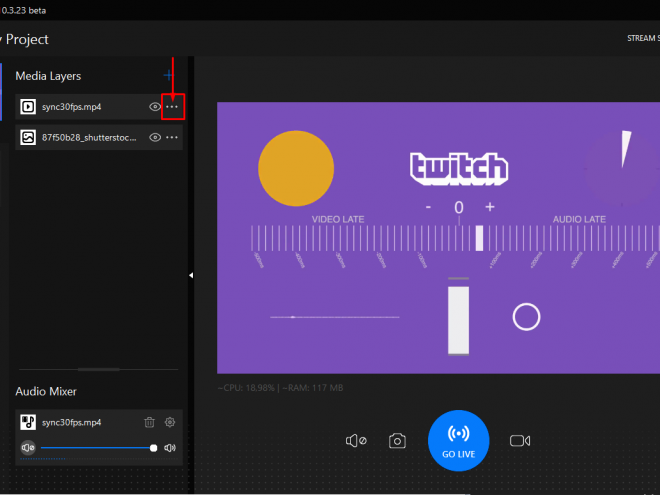Image resolution: width=660 pixels, height=495 pixels.
Task: Click the sync30fps.mp4 name in Audio Mixer
Action: (x=72, y=422)
